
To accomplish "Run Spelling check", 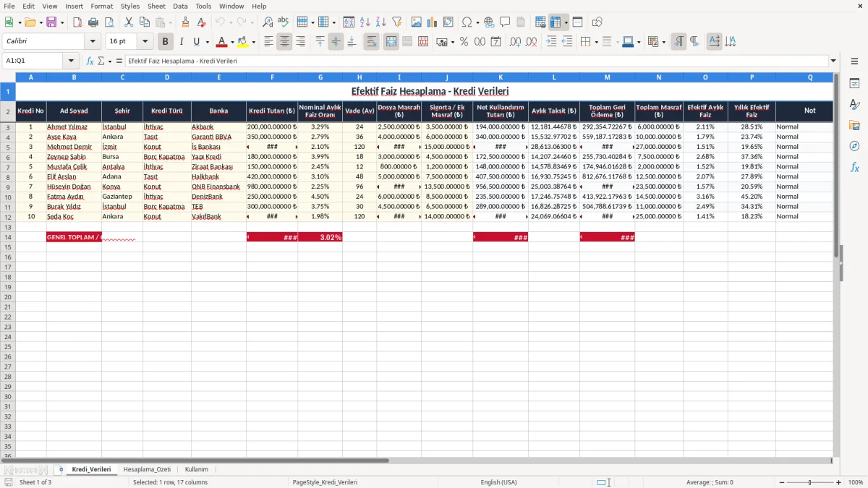I will coord(284,22).
